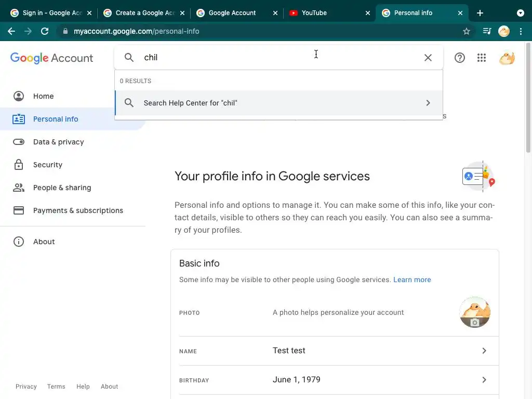
Task: Open the Search Help Center result arrow
Action: click(428, 103)
